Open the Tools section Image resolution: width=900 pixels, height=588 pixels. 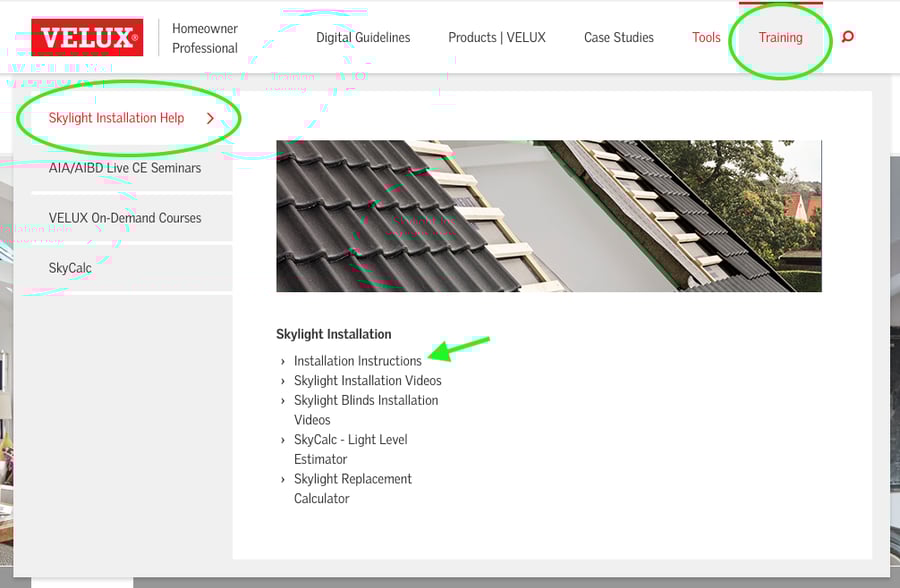tap(706, 37)
